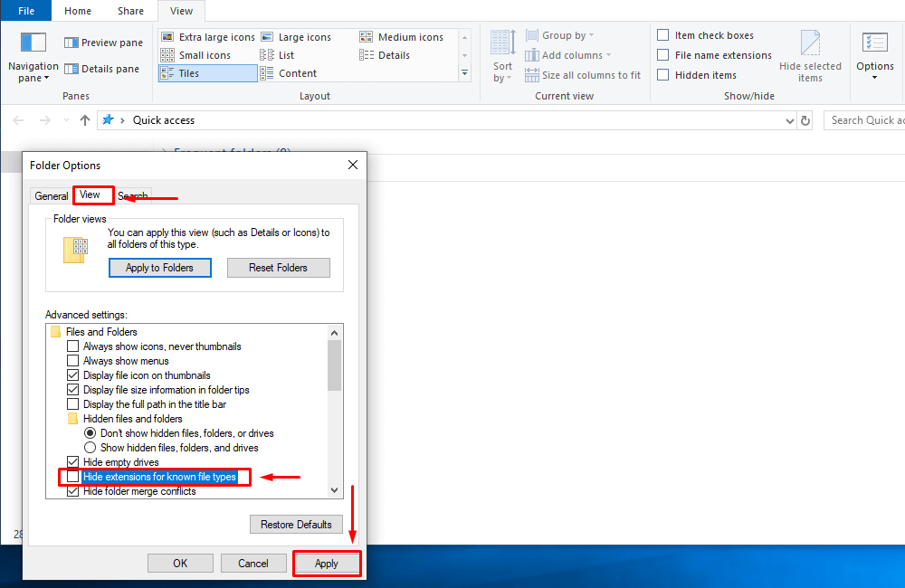Switch to the General tab
The width and height of the screenshot is (905, 588).
pos(52,195)
